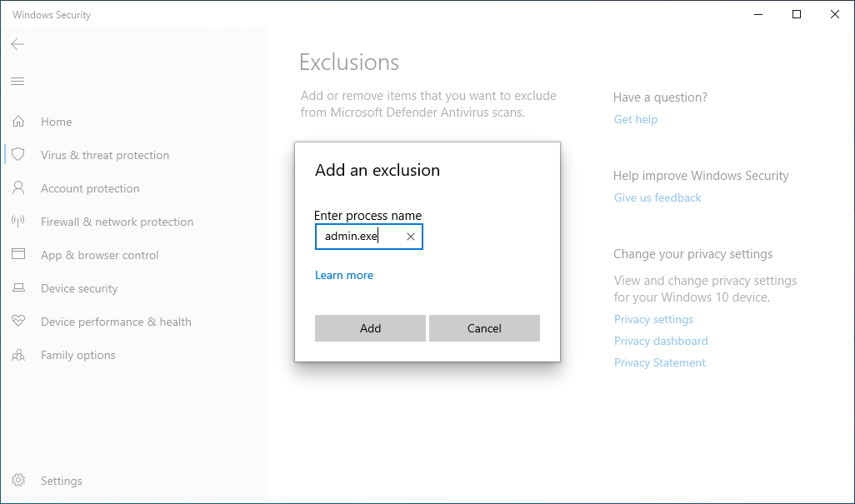Viewport: 855px width, 504px height.
Task: Maximize the Windows Security window
Action: pos(796,14)
